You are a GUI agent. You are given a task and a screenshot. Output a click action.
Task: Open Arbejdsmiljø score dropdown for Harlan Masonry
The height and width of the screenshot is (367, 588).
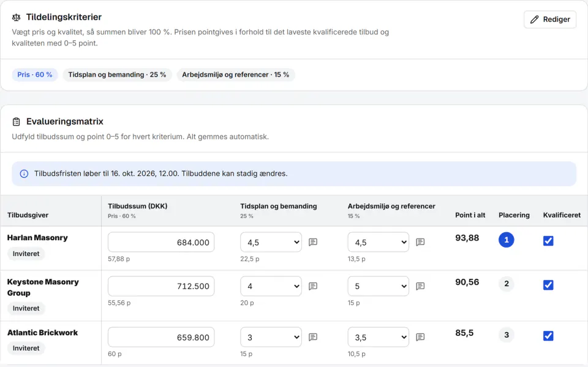tap(378, 242)
